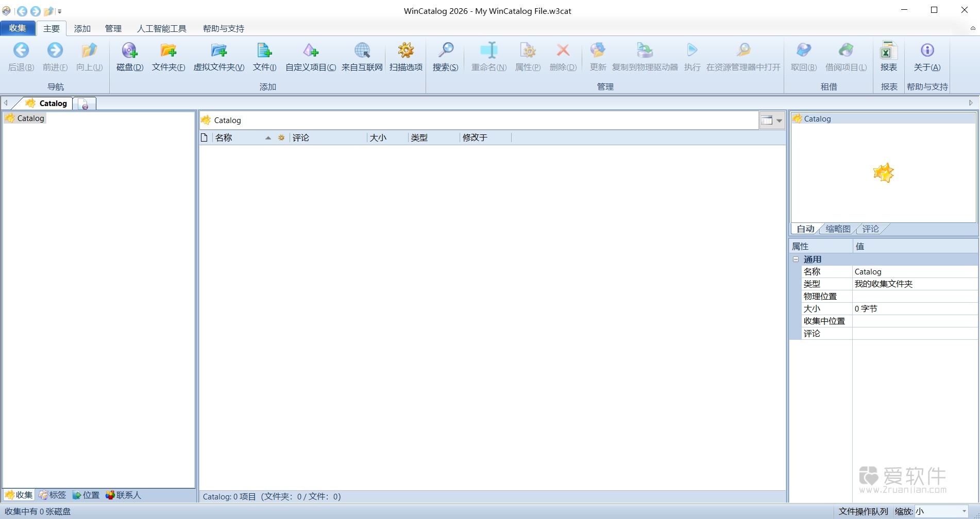Viewport: 980px width, 519px height.
Task: Open the 收集 menu
Action: 18,28
